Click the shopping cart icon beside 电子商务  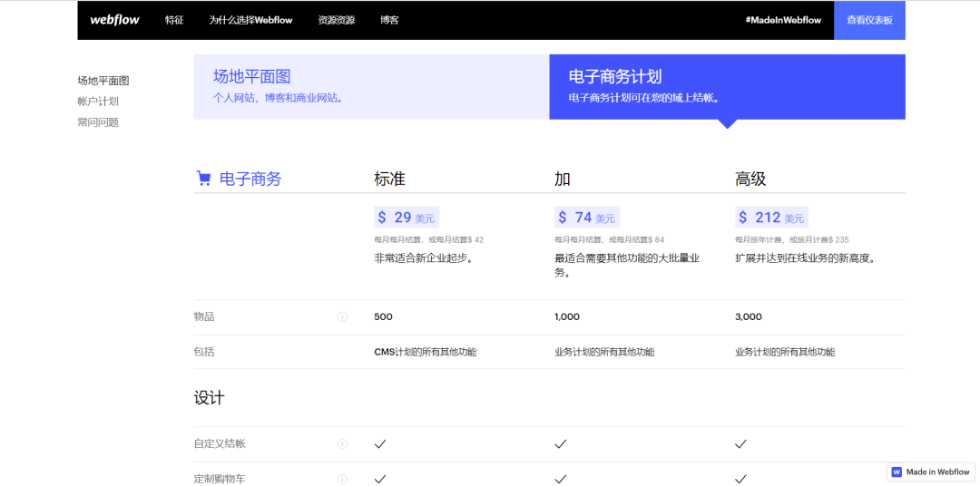pos(204,179)
